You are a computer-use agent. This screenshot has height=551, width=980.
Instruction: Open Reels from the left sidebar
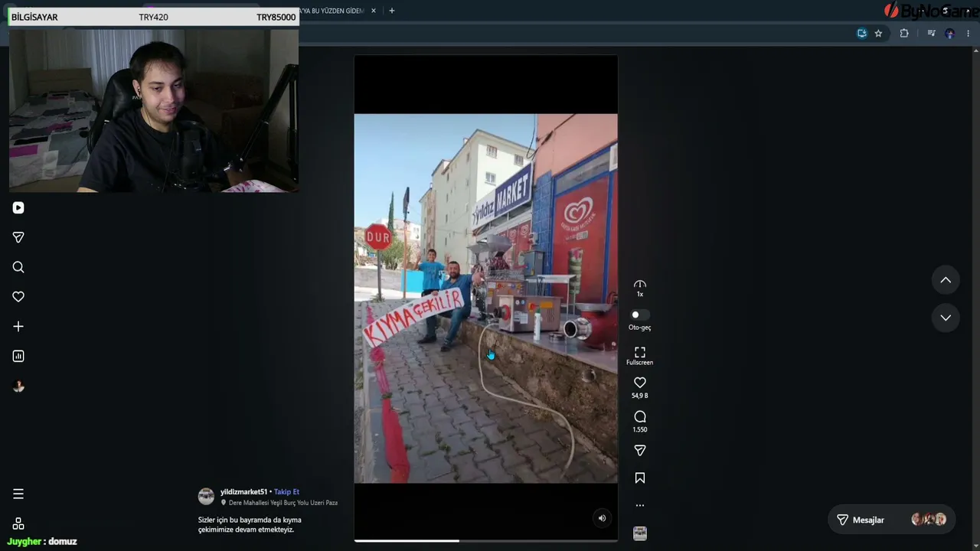(x=18, y=208)
